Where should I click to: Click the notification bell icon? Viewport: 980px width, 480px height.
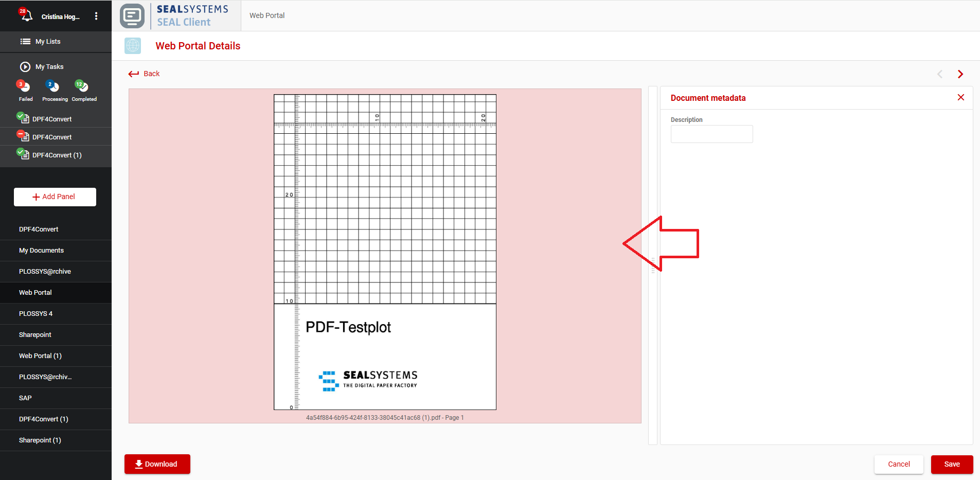[x=27, y=15]
